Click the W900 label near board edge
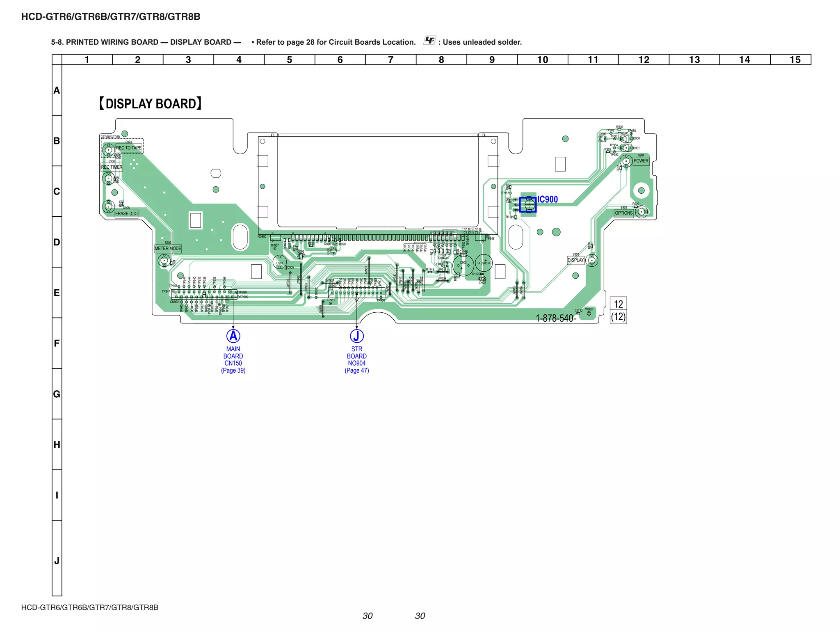This screenshot has width=840, height=632. click(589, 309)
